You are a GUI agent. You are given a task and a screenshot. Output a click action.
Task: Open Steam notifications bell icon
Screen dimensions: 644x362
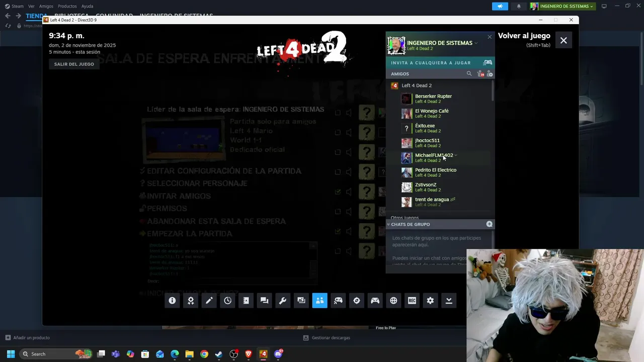tap(519, 6)
